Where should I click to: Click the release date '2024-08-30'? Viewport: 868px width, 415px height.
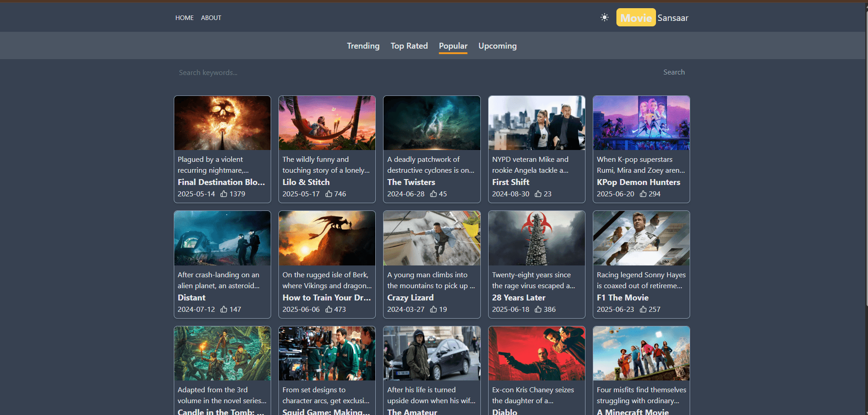pos(511,194)
